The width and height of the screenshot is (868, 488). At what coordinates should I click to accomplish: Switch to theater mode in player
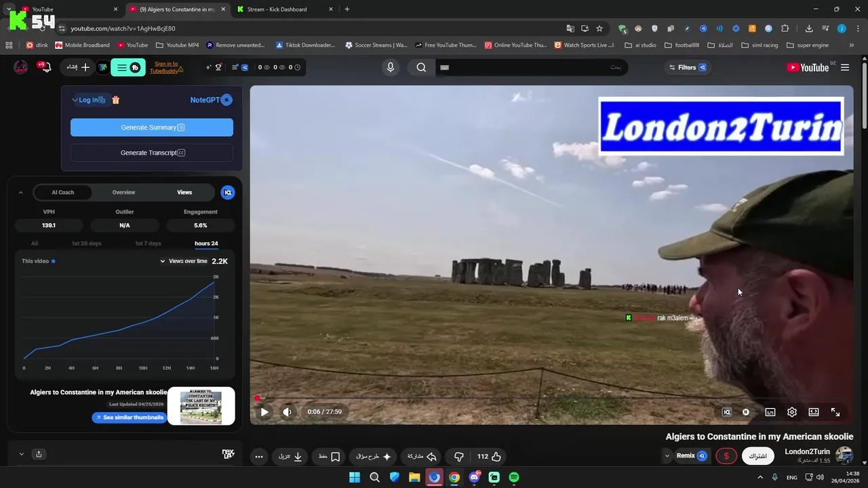814,412
